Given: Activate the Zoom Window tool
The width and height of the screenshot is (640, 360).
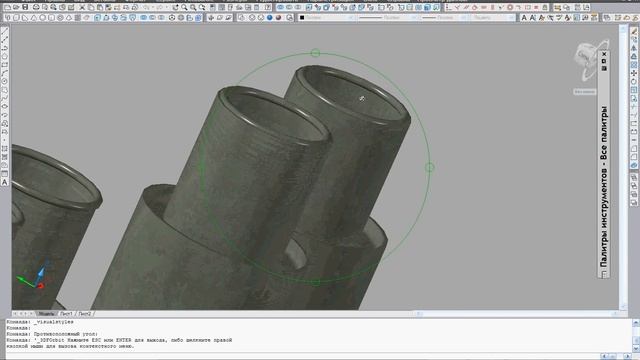Looking at the screenshot, I should coord(193,7).
